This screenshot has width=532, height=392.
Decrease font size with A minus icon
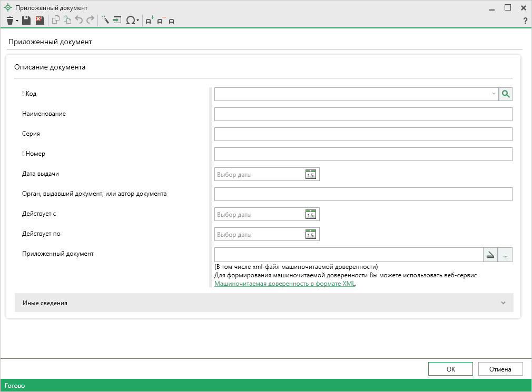(161, 21)
